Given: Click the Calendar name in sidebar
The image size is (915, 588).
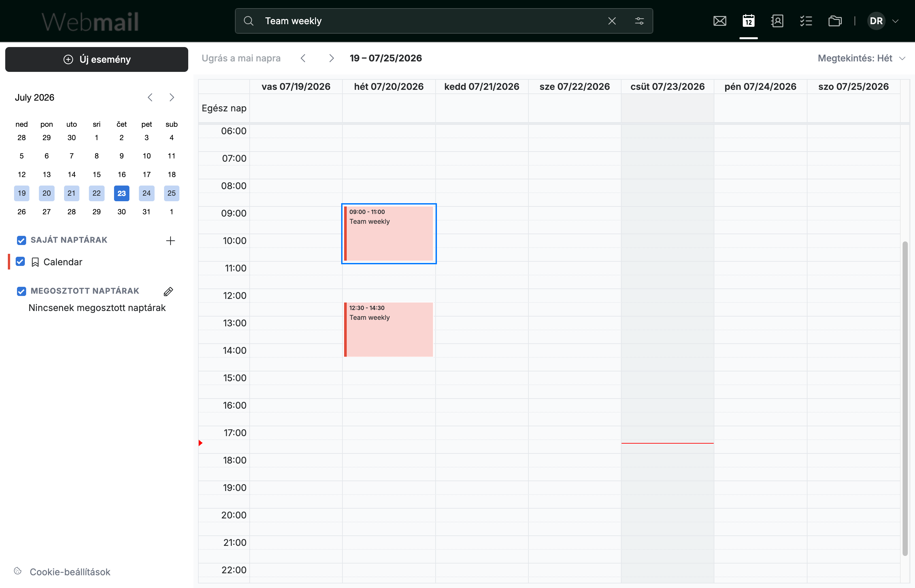Looking at the screenshot, I should click(x=63, y=262).
